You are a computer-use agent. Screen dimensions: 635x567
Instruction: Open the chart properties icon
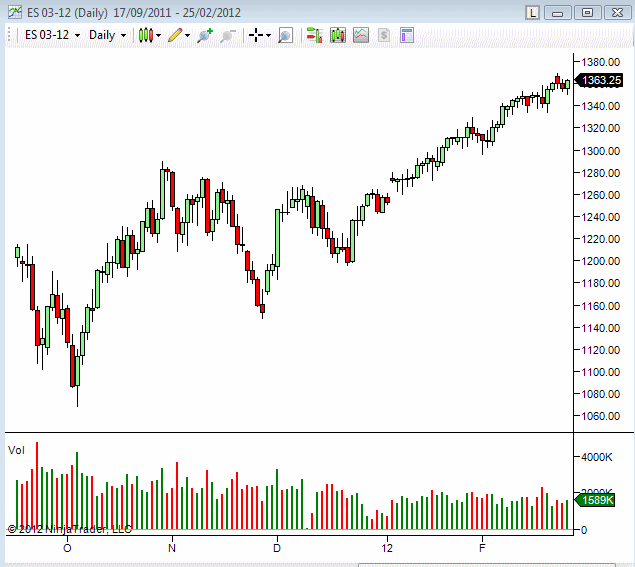pyautogui.click(x=407, y=35)
